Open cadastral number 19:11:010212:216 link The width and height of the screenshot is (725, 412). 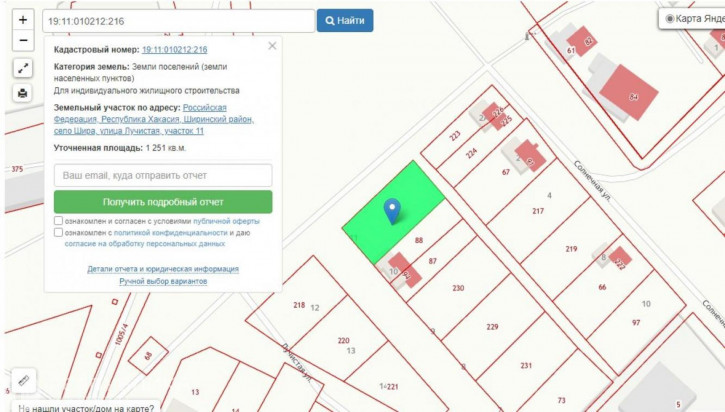click(175, 49)
